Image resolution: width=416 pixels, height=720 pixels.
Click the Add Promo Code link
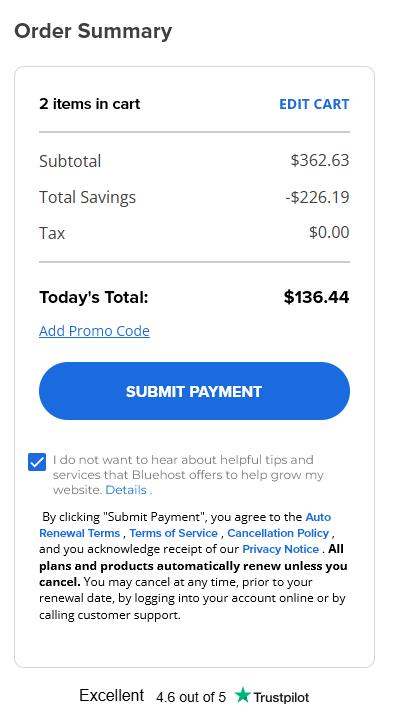(94, 331)
